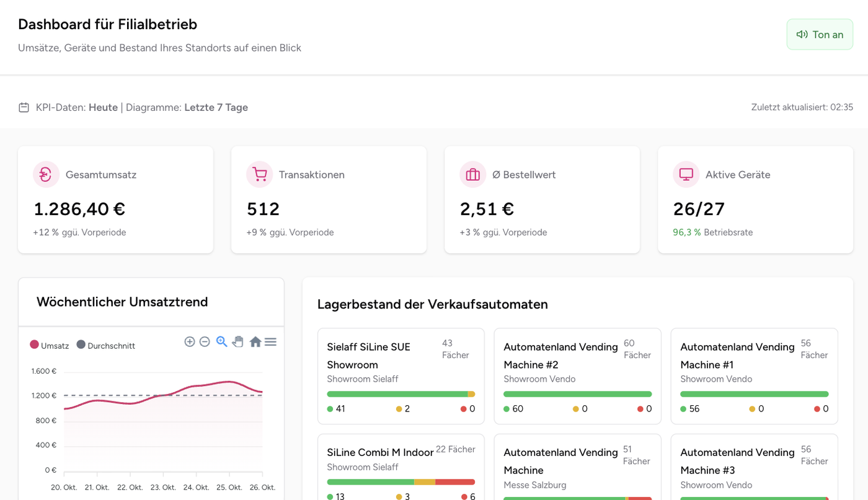Click the Ø Bestellwert value 2,51 €
868x500 pixels.
[487, 209]
